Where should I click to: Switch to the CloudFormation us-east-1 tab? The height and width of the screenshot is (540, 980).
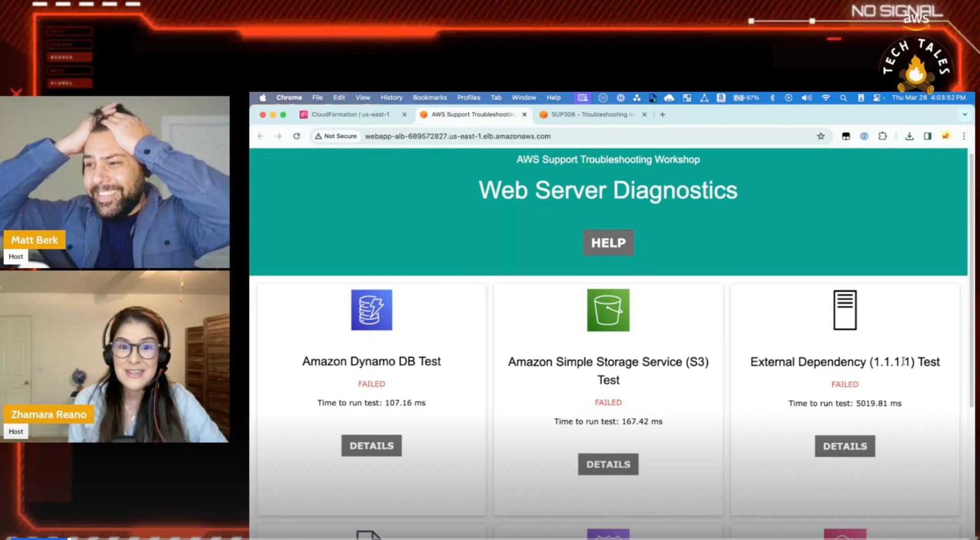(x=350, y=114)
